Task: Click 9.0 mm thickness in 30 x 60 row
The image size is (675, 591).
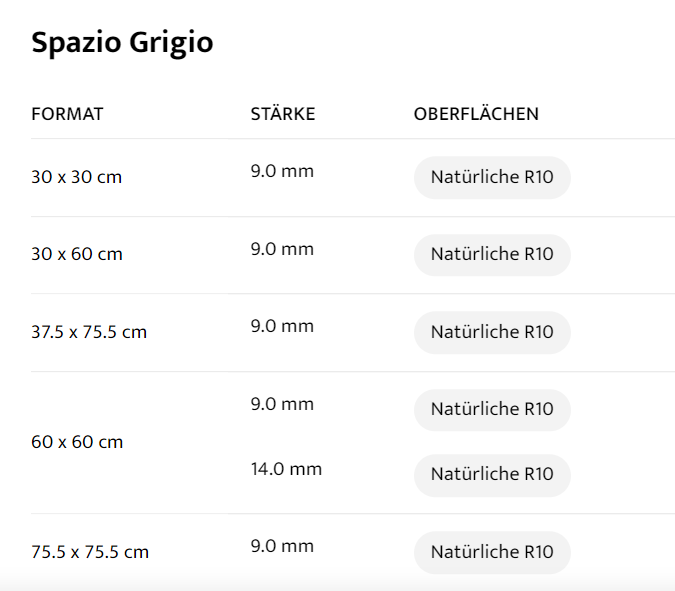Action: pos(282,249)
